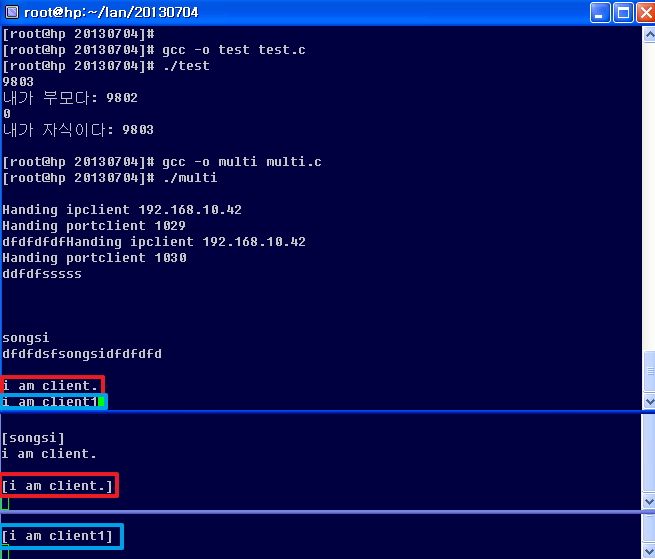
Task: Click the top pane's scroll up arrow
Action: (x=649, y=35)
